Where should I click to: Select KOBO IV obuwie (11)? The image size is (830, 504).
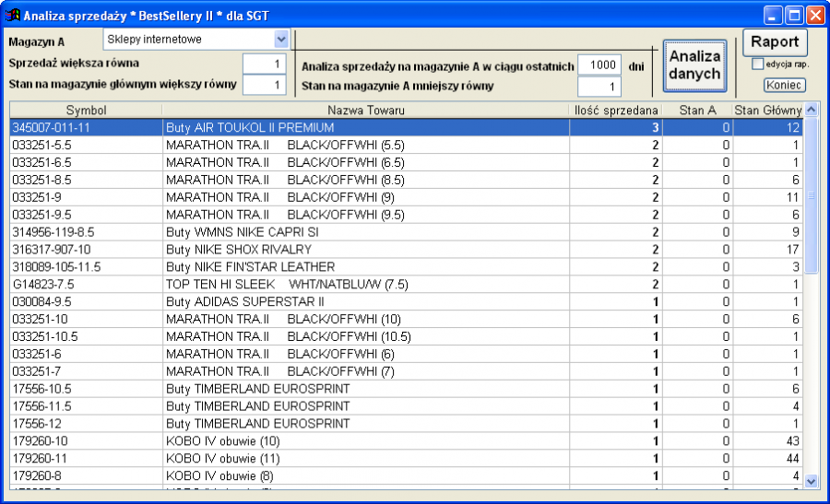[223, 459]
